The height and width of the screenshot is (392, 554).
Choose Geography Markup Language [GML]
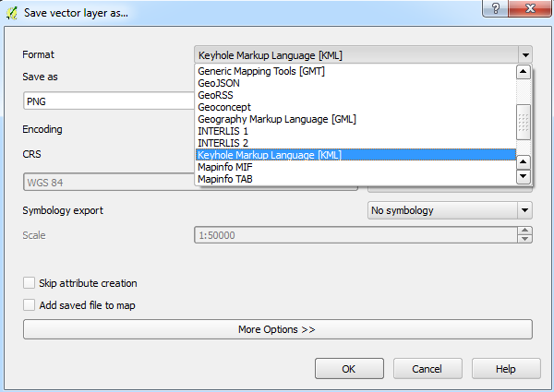355,119
